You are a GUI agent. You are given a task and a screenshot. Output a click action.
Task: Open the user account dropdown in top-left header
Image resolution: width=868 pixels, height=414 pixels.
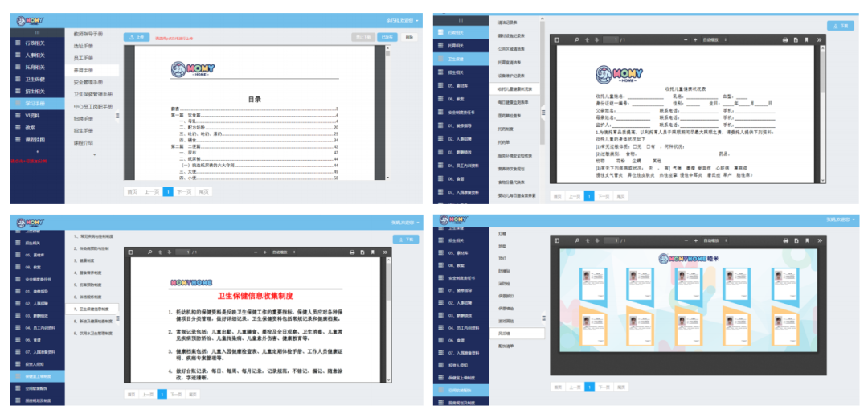point(400,20)
